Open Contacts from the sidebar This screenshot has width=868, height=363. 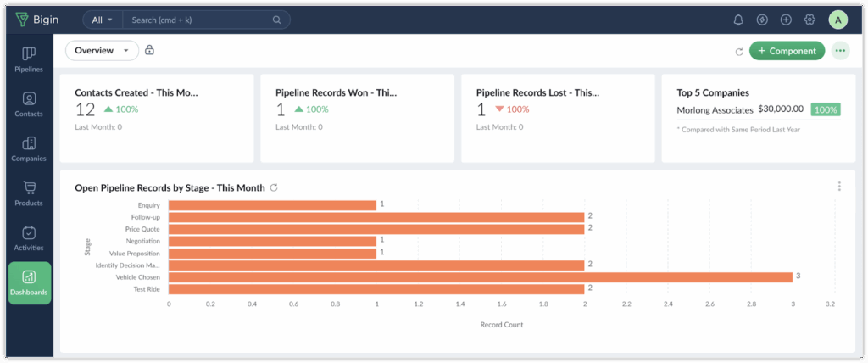click(29, 104)
